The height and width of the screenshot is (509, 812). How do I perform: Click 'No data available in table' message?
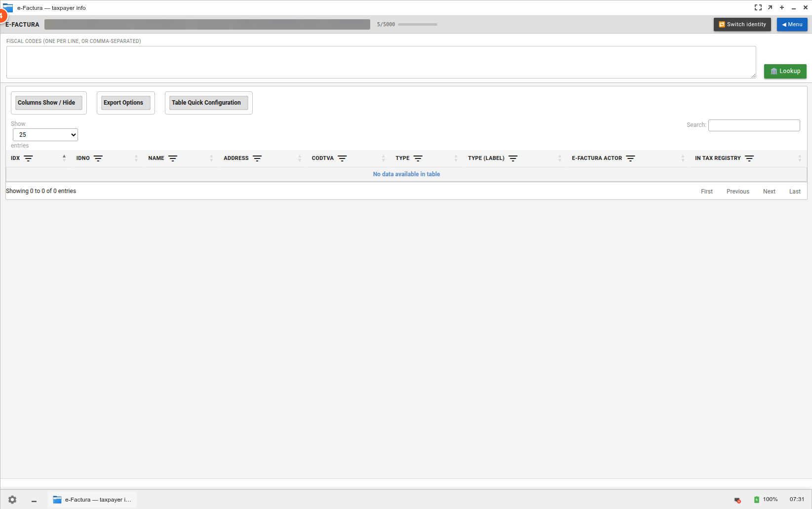point(406,174)
